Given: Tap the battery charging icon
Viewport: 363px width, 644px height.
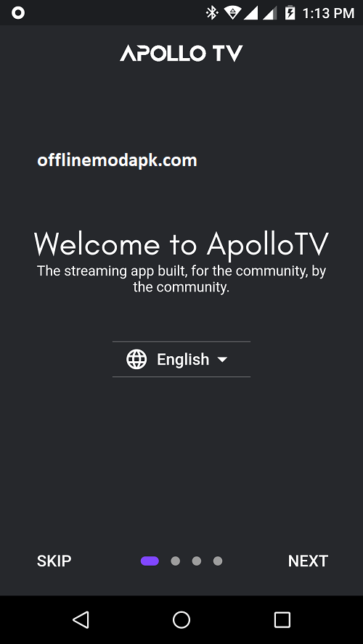Looking at the screenshot, I should pyautogui.click(x=290, y=13).
